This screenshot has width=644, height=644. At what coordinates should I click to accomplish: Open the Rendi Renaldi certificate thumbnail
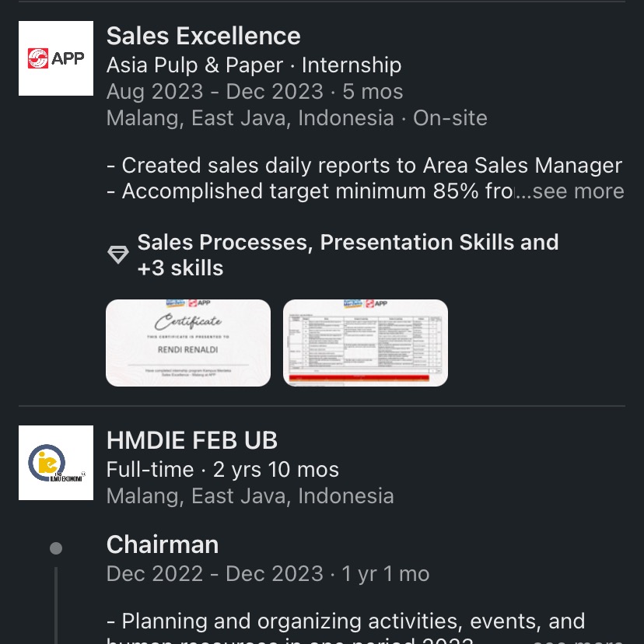[x=188, y=343]
